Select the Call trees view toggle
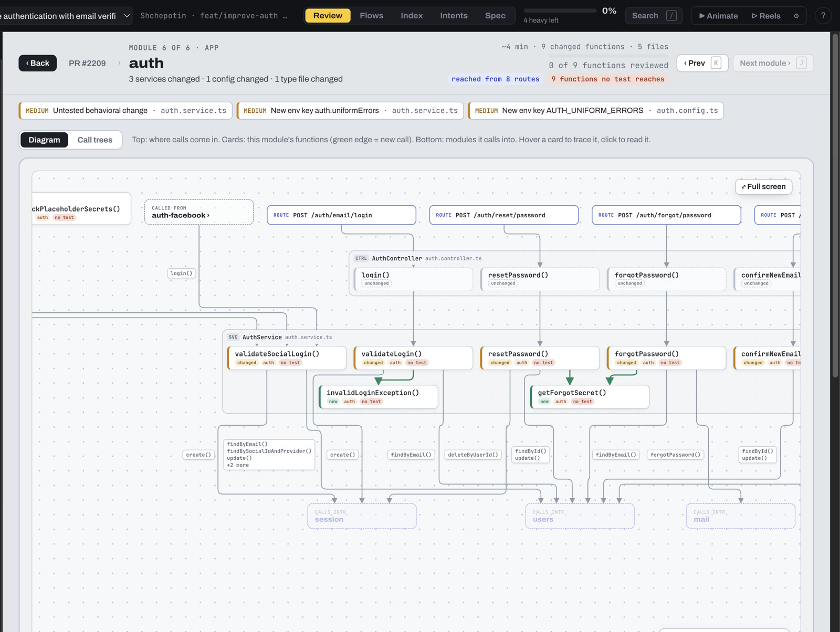This screenshot has height=632, width=840. tap(95, 140)
